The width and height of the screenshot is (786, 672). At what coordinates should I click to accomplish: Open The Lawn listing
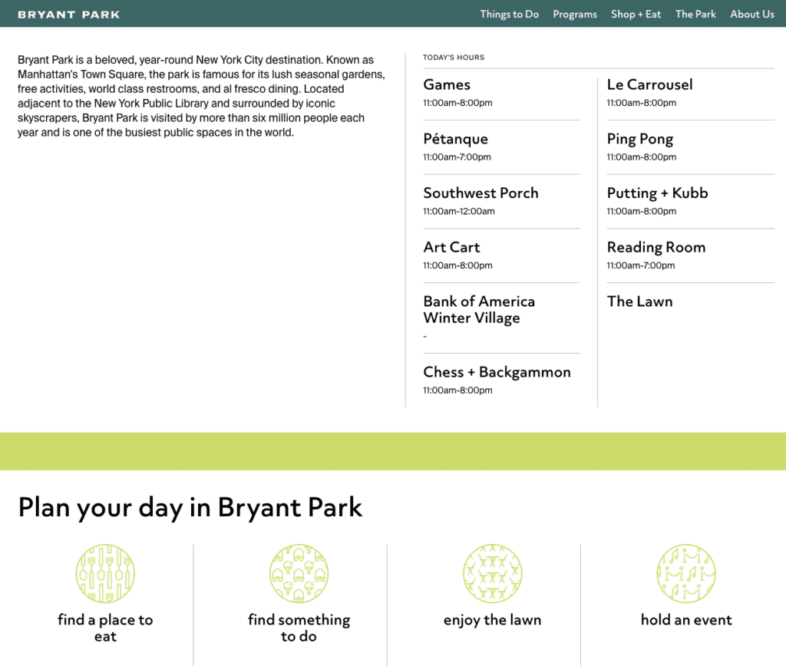639,301
